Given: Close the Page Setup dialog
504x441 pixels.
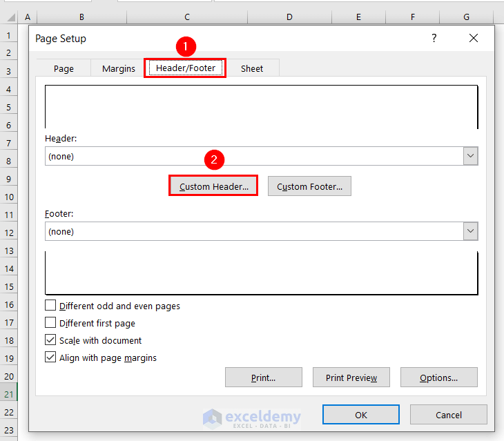Looking at the screenshot, I should pos(473,38).
